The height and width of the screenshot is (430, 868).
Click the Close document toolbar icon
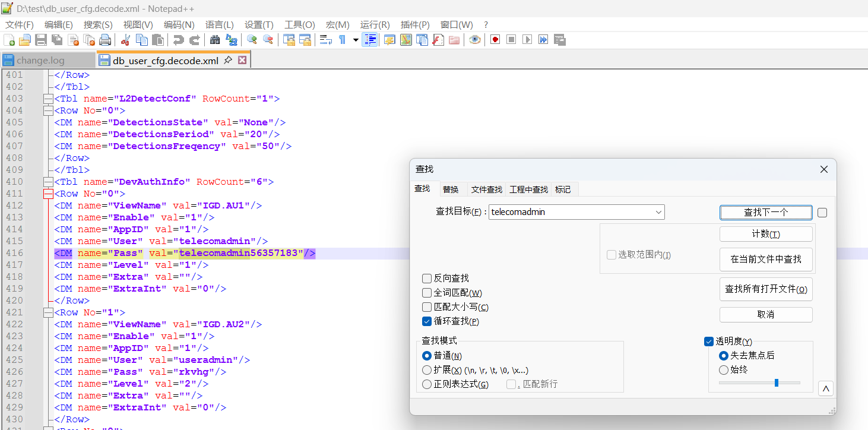74,40
